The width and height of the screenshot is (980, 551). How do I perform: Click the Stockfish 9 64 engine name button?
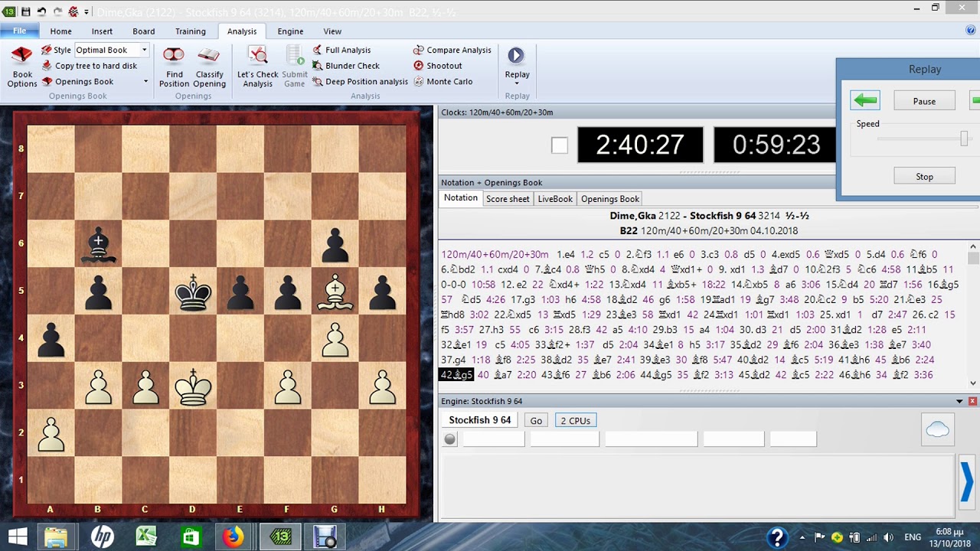(x=480, y=420)
